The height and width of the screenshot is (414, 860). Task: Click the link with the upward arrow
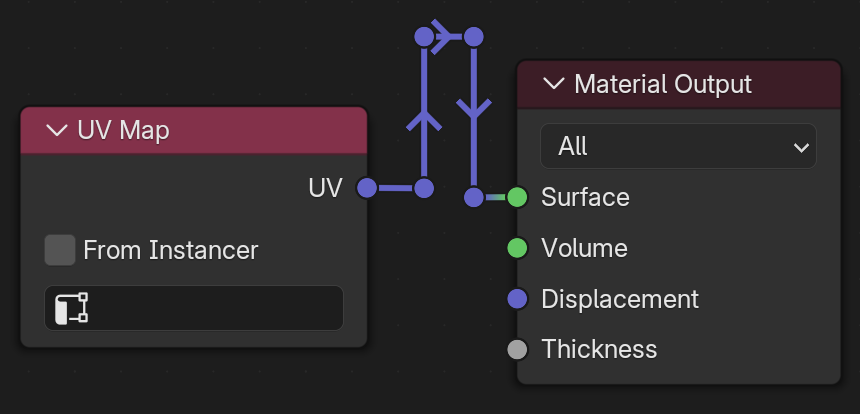424,112
